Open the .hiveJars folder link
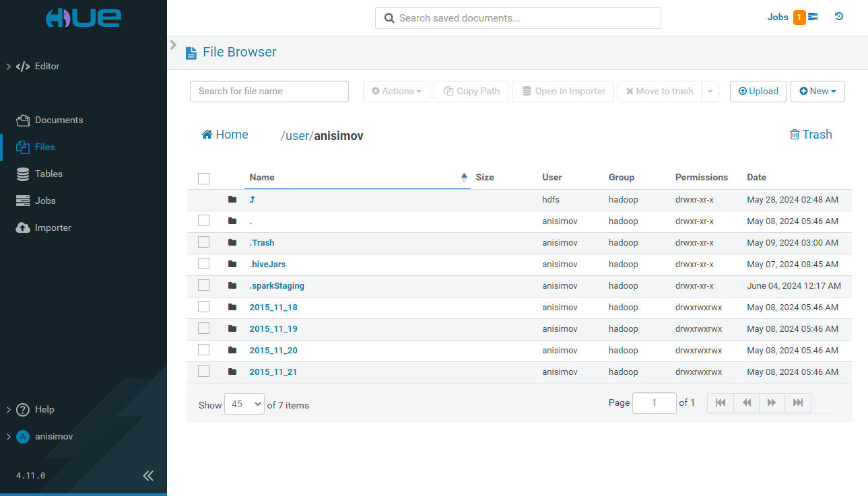This screenshot has width=868, height=496. point(267,264)
